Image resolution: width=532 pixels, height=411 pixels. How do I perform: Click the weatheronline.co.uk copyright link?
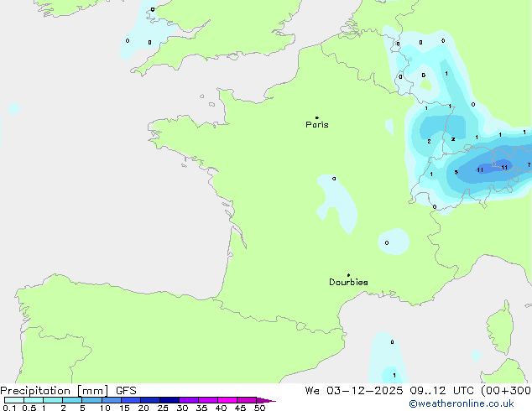coord(462,403)
